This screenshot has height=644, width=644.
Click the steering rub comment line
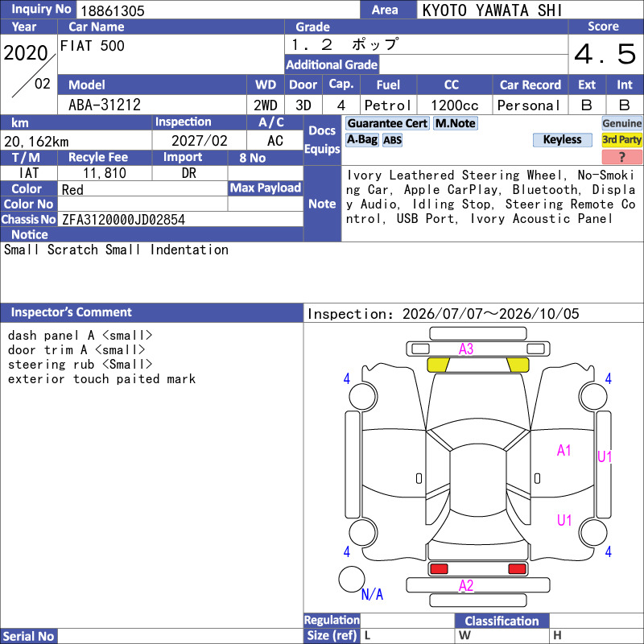(x=80, y=365)
